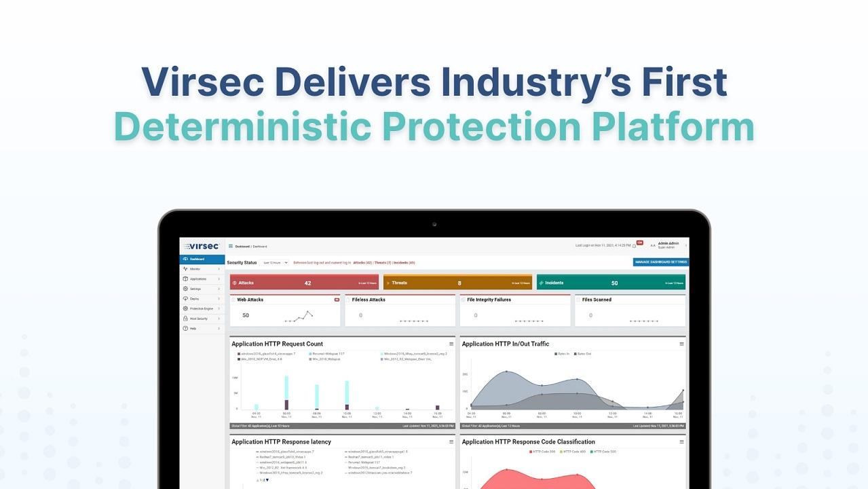Select Applications in the sidebar

click(202, 278)
